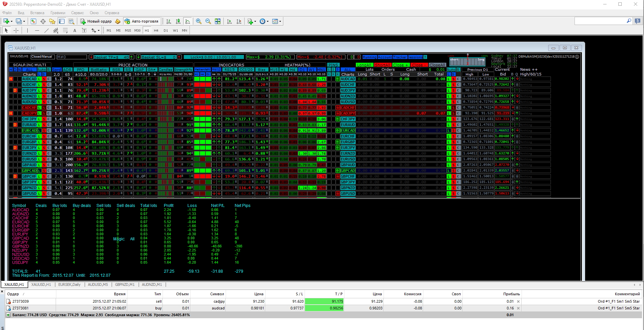Image resolution: width=644 pixels, height=330 pixels.
Task: Close order 27373039 with the x icon
Action: coord(519,301)
